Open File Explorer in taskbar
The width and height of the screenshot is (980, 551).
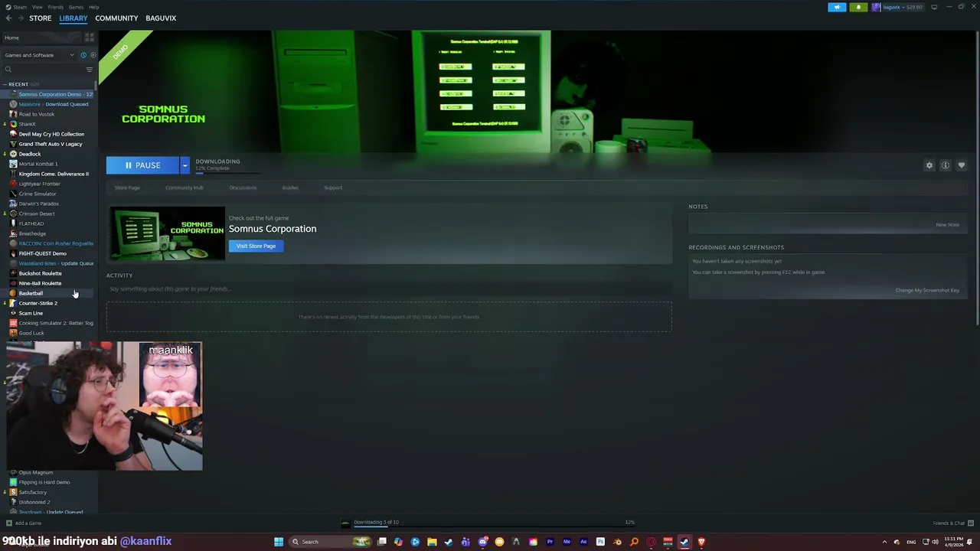pyautogui.click(x=431, y=542)
